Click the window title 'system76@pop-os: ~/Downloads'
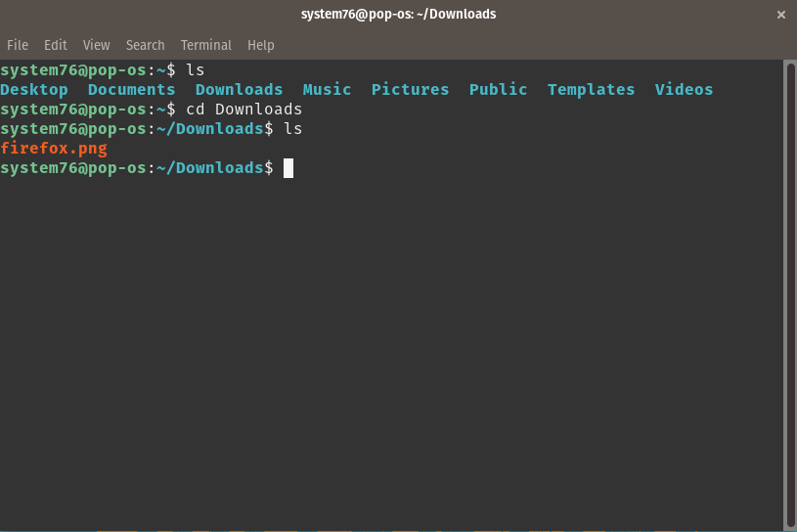 (x=397, y=15)
